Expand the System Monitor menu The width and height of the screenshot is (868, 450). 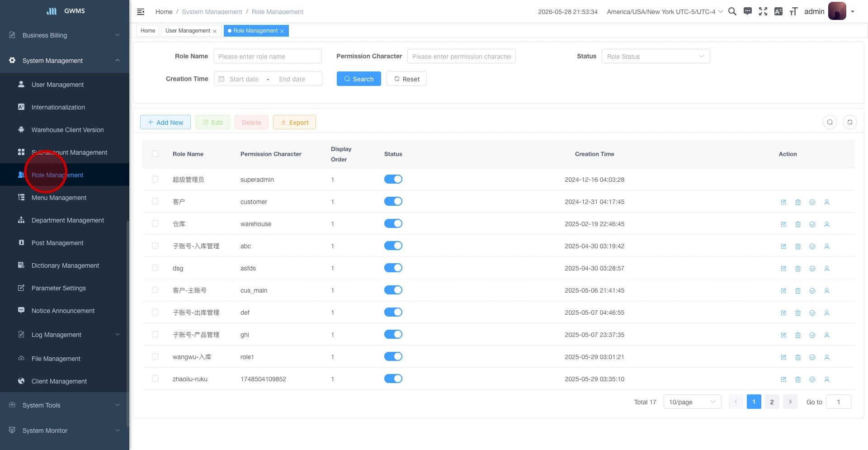pos(65,431)
